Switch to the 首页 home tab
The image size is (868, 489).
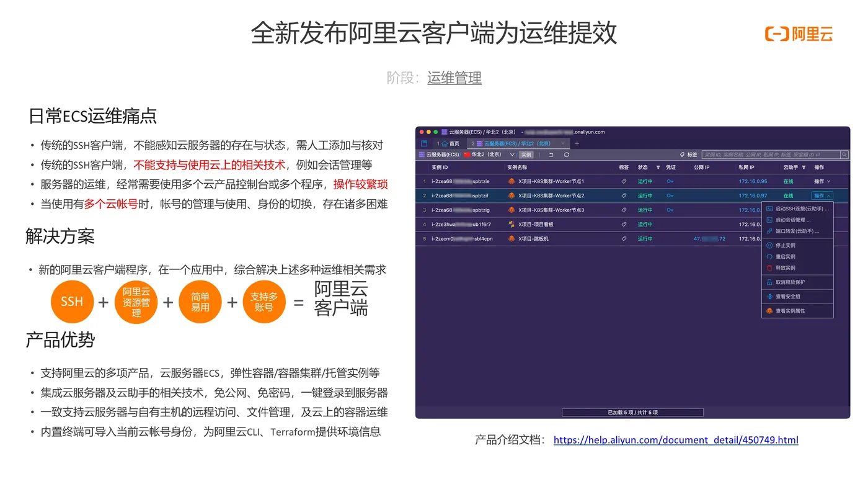pos(448,143)
